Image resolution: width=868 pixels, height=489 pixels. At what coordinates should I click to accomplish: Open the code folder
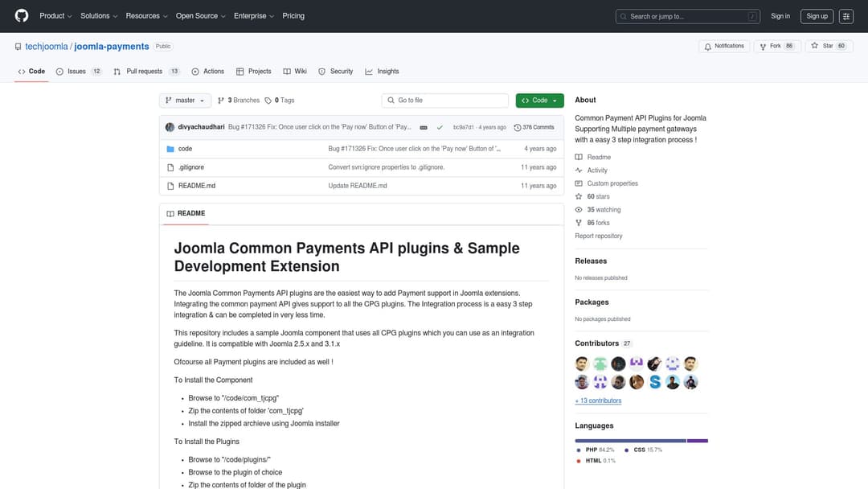pyautogui.click(x=185, y=149)
